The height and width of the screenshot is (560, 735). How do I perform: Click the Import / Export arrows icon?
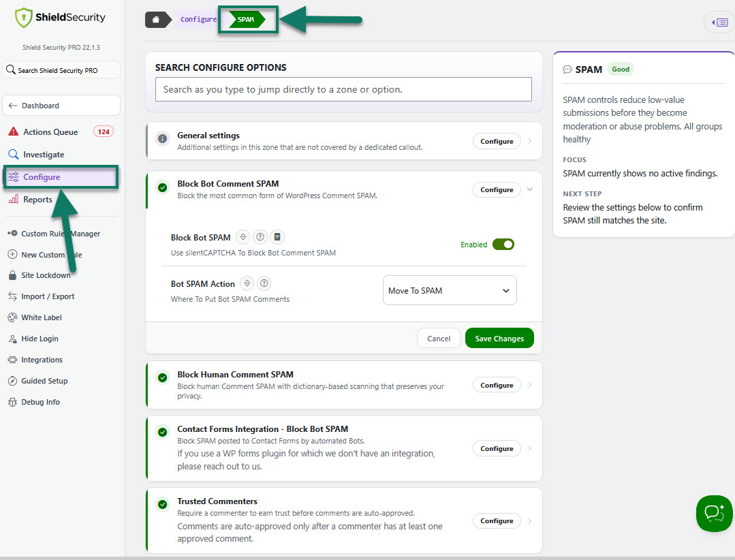click(12, 296)
